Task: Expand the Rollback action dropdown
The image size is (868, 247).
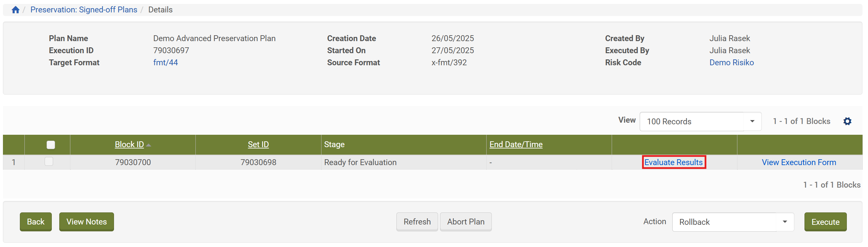Action: point(733,222)
